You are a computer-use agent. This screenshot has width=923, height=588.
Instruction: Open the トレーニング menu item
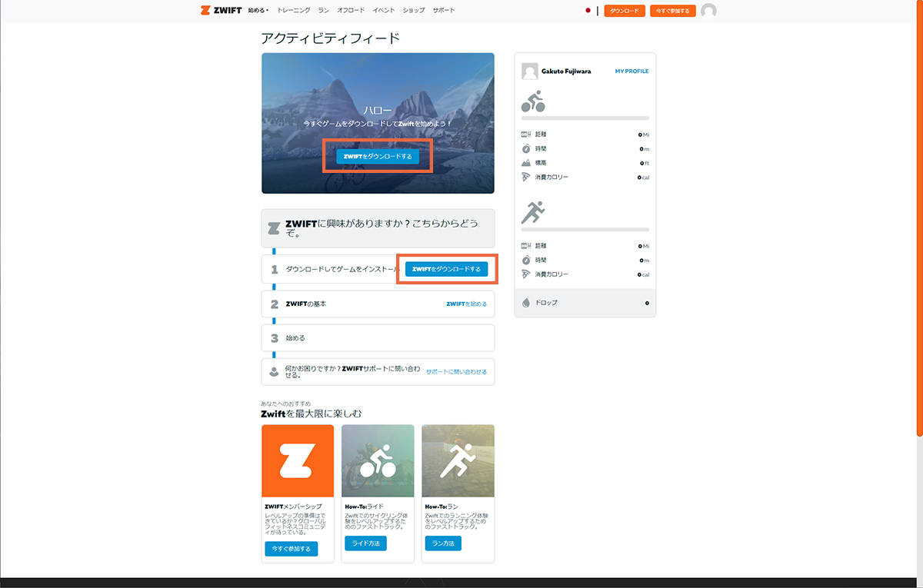[294, 10]
